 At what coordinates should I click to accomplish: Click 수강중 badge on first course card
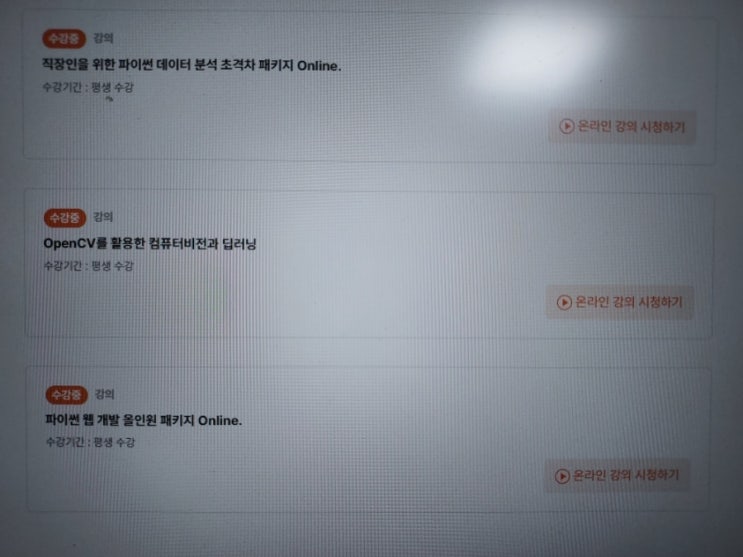click(64, 38)
